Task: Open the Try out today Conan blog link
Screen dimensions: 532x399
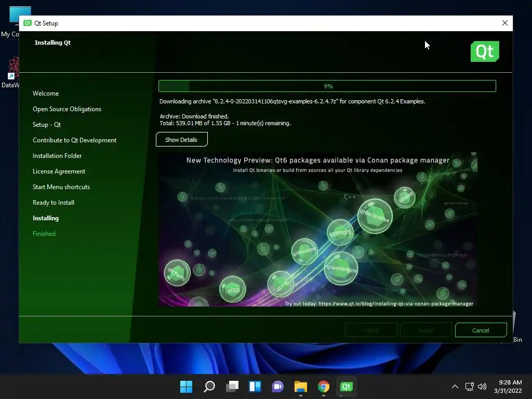Action: 379,303
